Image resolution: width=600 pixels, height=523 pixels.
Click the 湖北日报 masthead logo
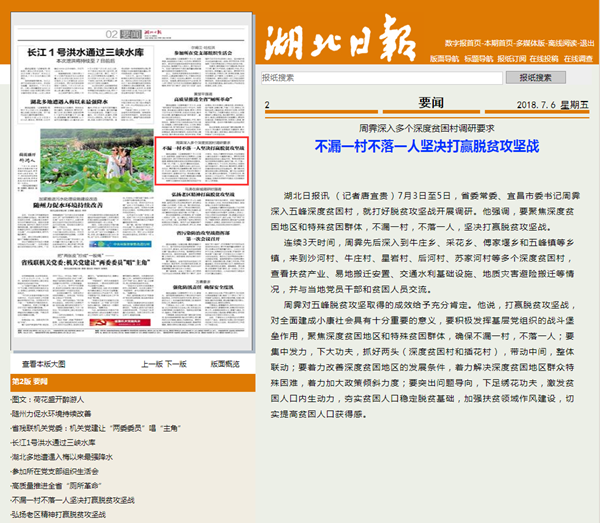[340, 37]
